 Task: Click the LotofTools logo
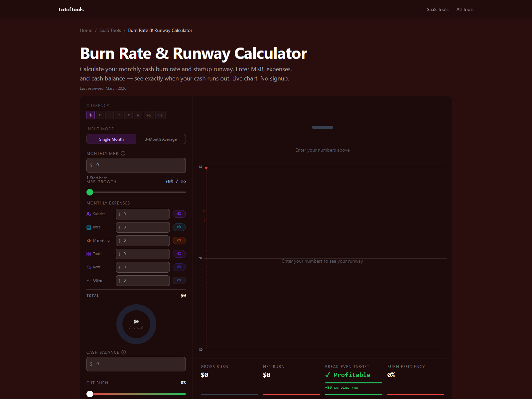(71, 9)
